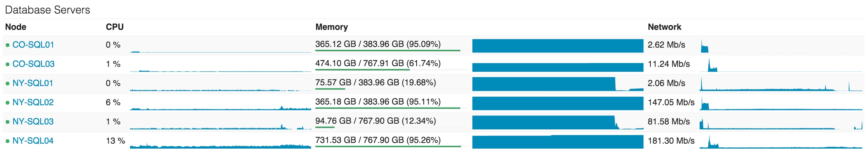Click the Network column header

point(664,27)
